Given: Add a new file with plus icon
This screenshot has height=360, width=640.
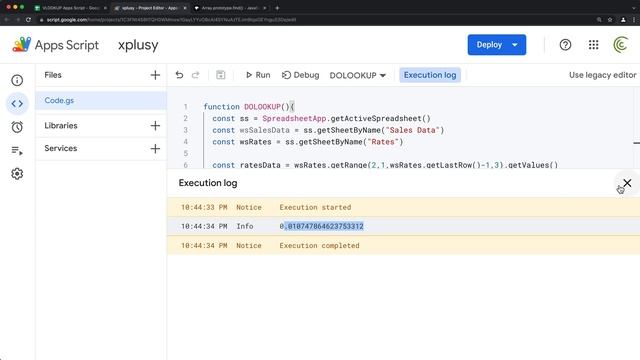Looking at the screenshot, I should [155, 75].
